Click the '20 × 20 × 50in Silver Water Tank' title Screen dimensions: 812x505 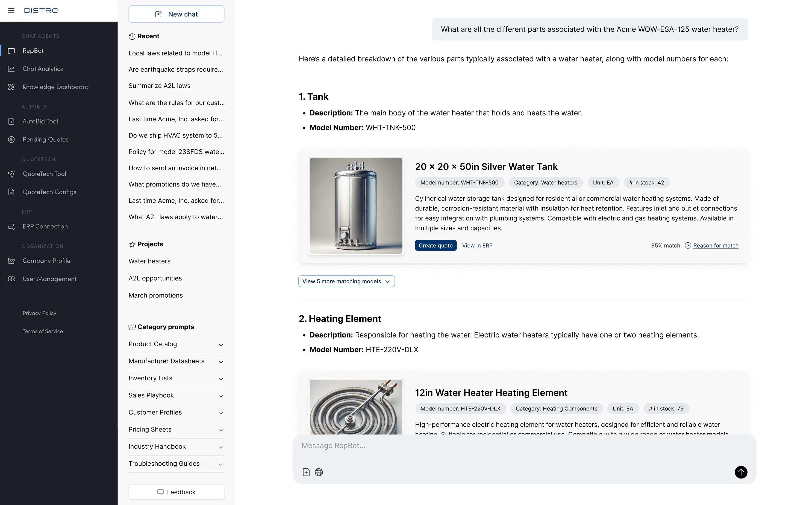pos(486,167)
